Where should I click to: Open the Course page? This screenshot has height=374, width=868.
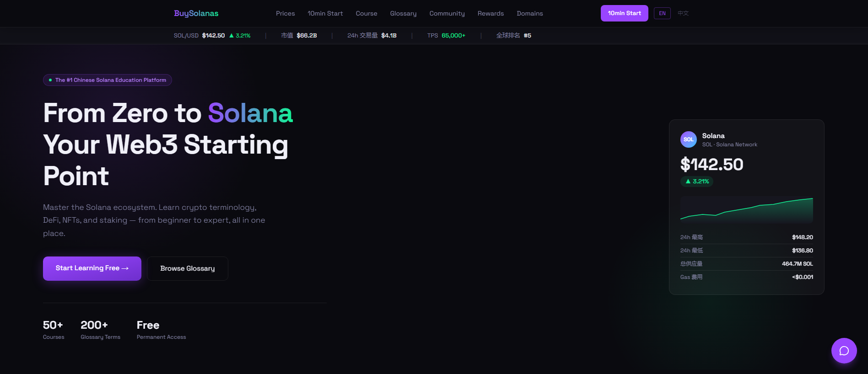[367, 13]
